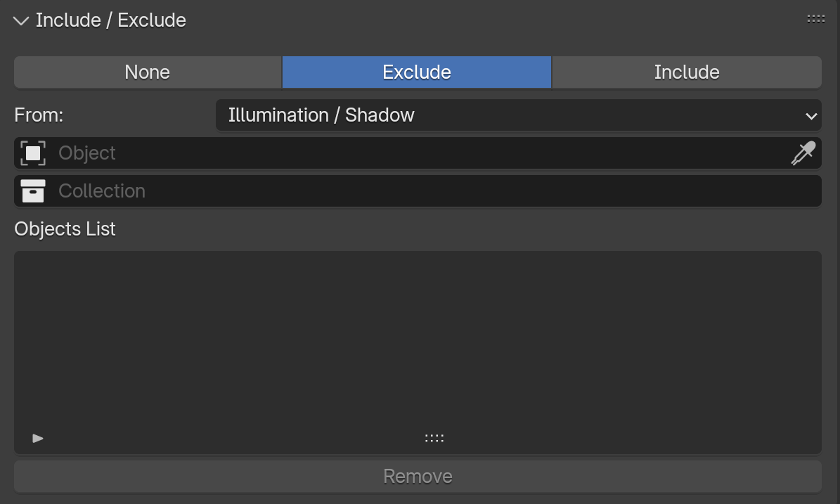Click the list resize grip dots

(x=434, y=438)
